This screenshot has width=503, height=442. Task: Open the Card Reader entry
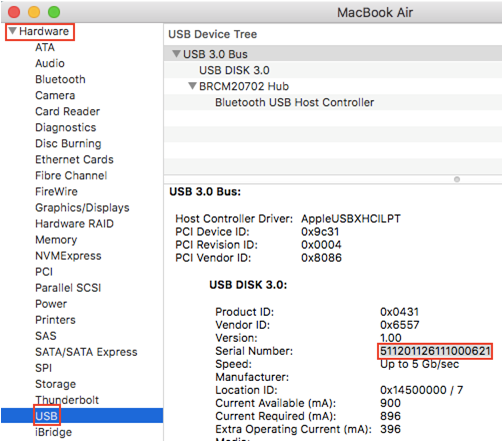click(x=67, y=111)
